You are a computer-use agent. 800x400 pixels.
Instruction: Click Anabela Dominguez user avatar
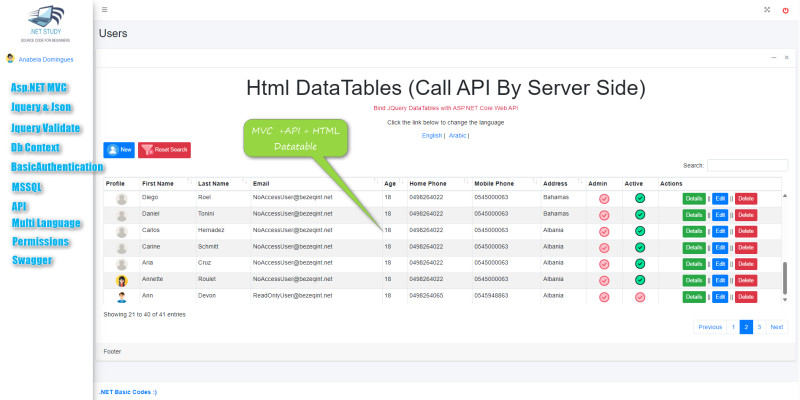coord(10,59)
